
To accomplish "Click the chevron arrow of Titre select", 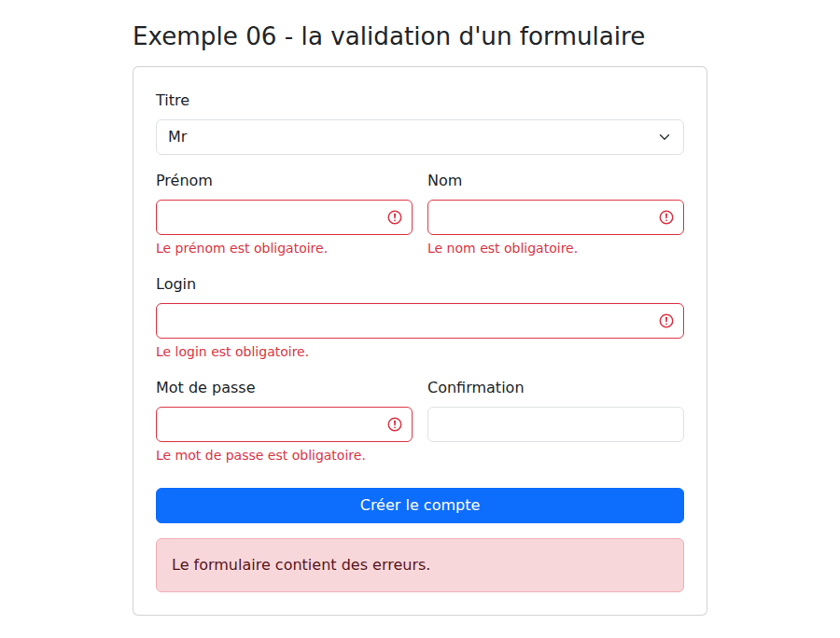I will tap(665, 137).
